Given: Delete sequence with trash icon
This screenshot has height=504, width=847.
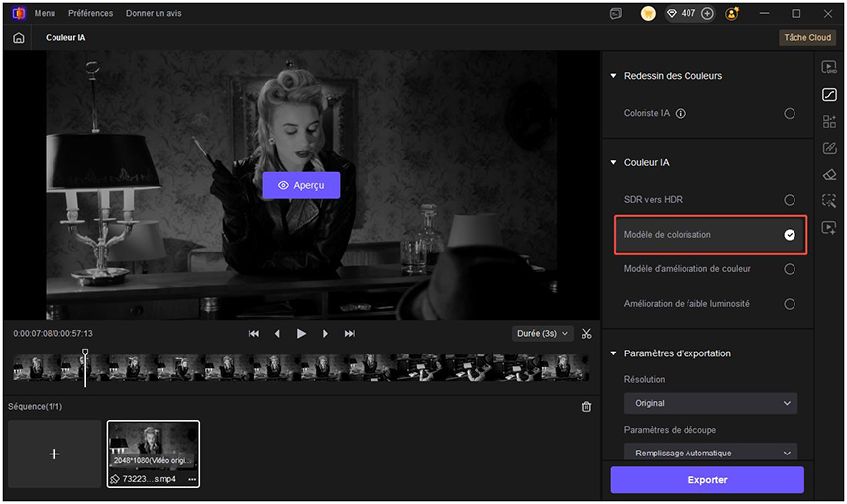Looking at the screenshot, I should tap(586, 407).
